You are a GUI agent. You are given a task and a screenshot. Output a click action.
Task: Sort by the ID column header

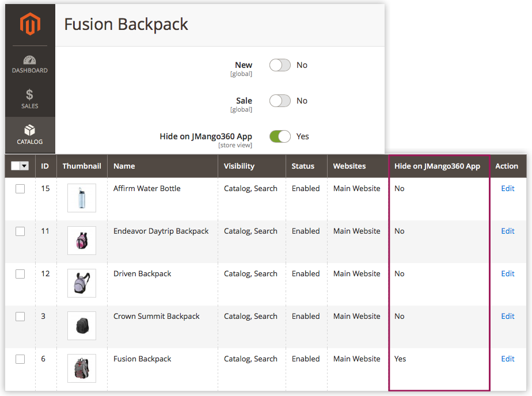45,166
